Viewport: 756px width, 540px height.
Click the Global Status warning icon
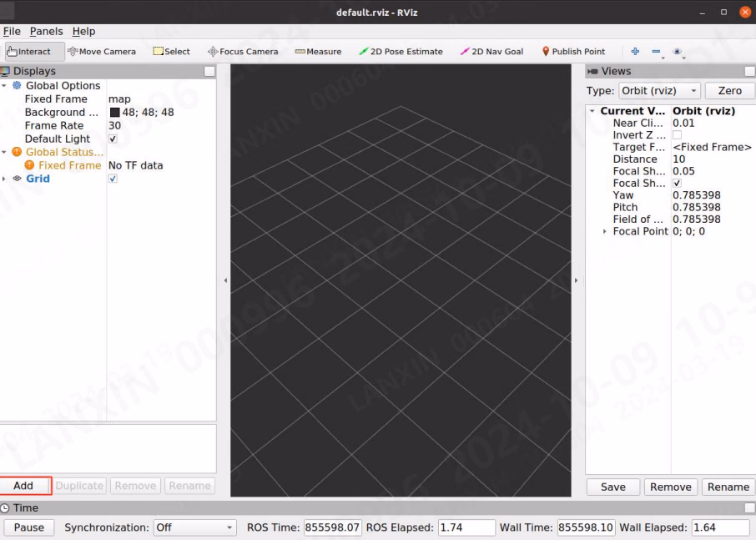click(x=17, y=152)
